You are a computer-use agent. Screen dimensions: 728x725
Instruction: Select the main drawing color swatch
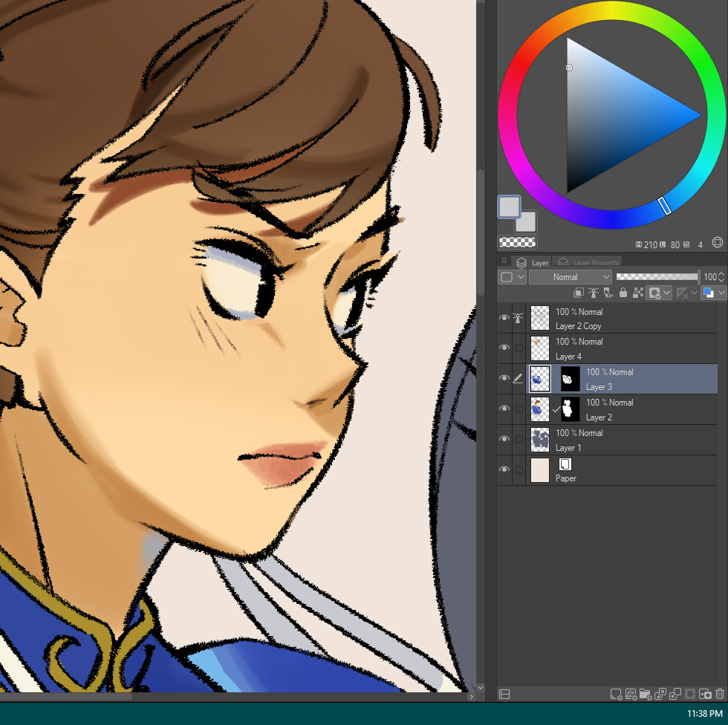tap(510, 207)
